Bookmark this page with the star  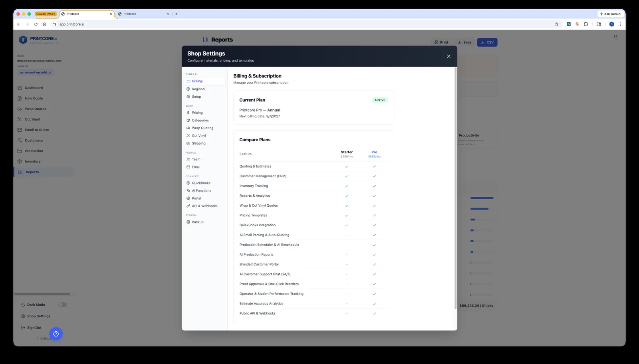557,24
